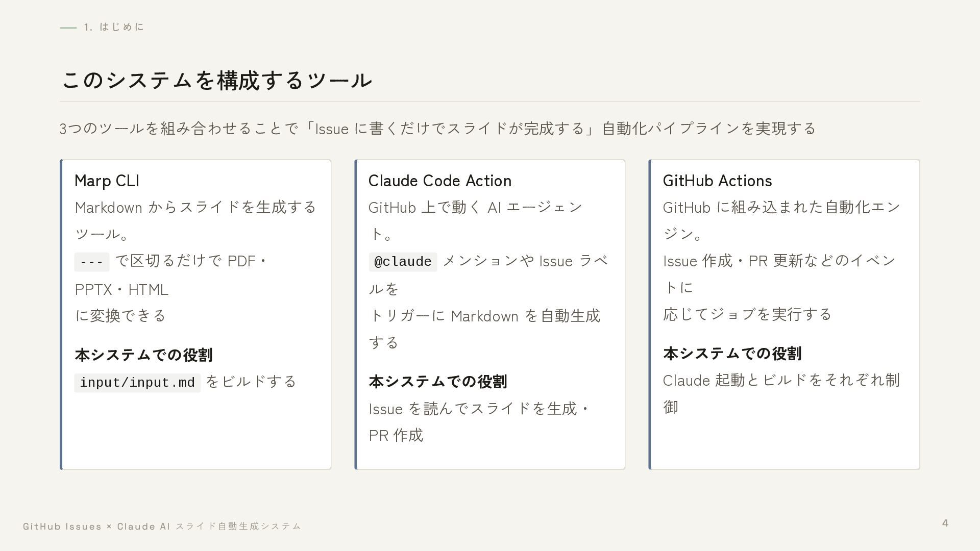Click the "---" code snippet
This screenshot has width=980, height=551.
coord(92,262)
